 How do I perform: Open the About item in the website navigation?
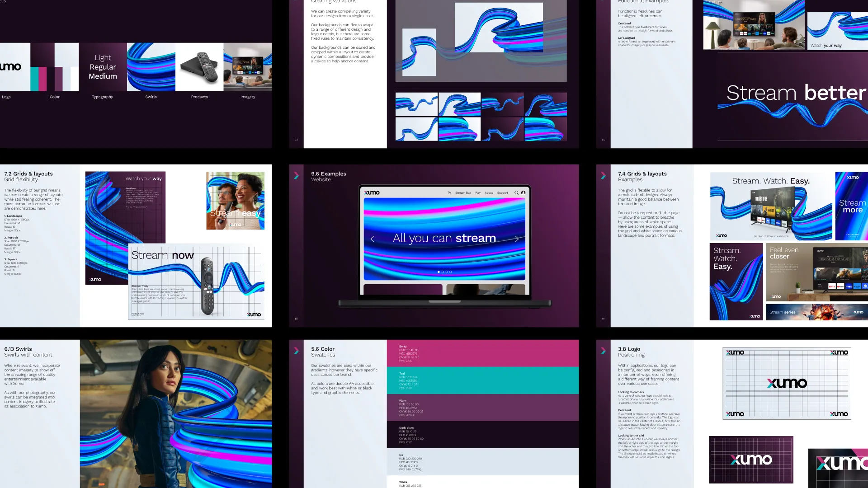[x=489, y=193]
